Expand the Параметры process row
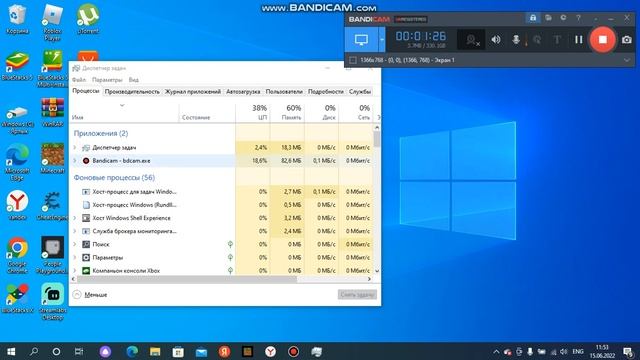Screen dimensions: 640x360 pos(75,258)
